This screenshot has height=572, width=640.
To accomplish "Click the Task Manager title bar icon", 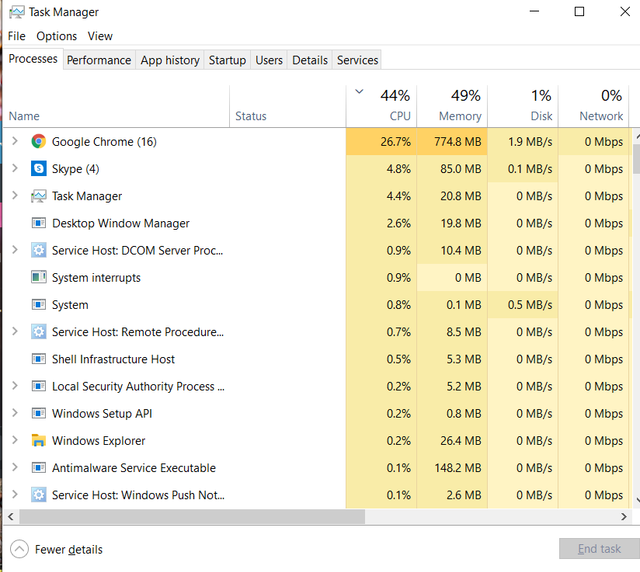I will 17,12.
